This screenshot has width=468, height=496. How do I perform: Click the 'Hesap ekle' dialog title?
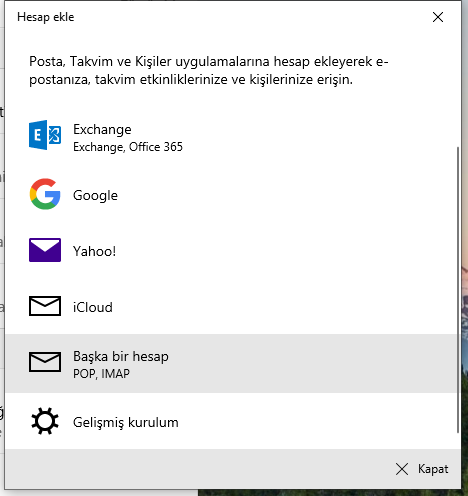[46, 17]
